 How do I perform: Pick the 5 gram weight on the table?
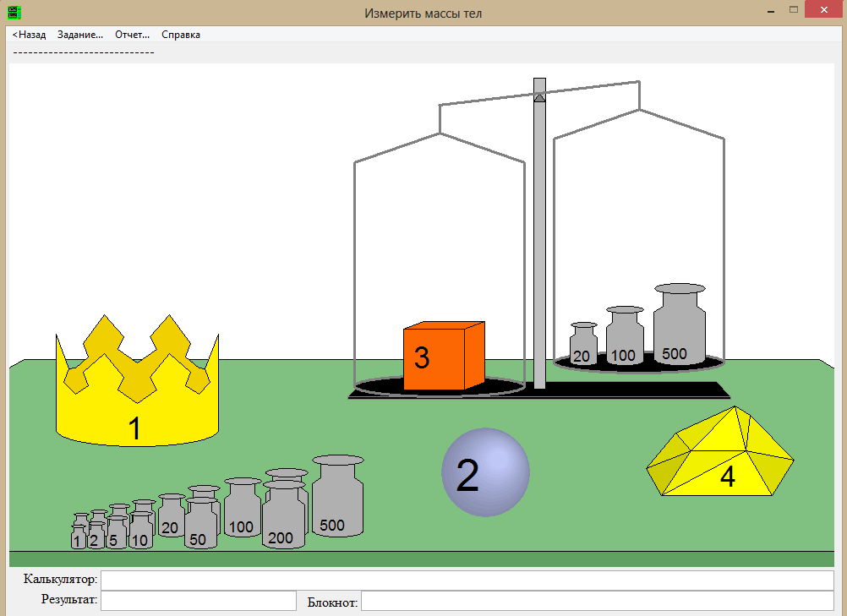(x=117, y=533)
